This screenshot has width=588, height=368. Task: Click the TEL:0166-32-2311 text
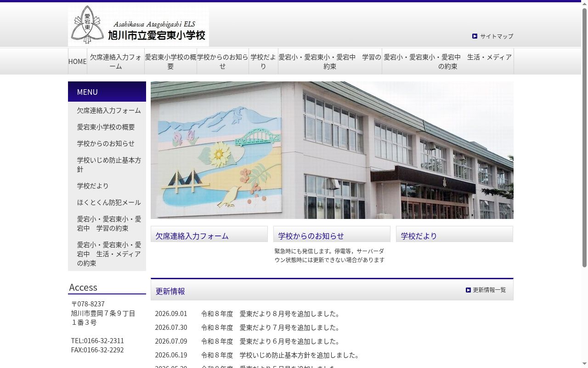97,340
